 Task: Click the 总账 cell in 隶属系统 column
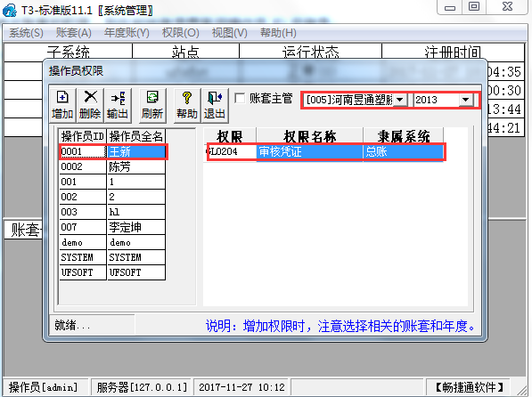(403, 151)
